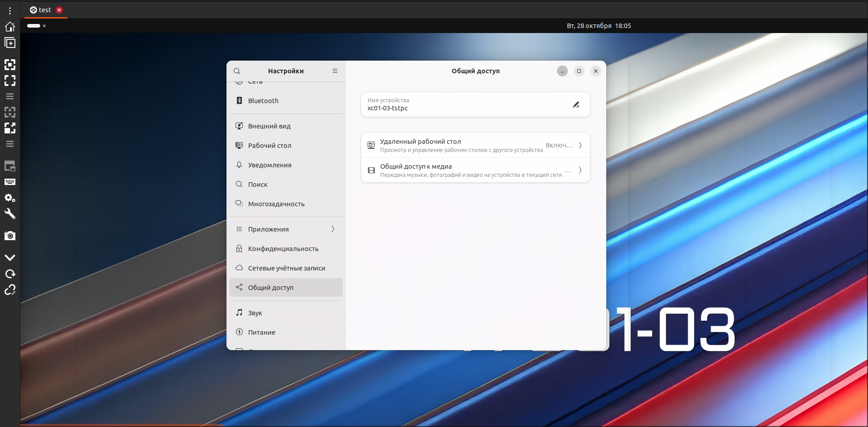Click the home icon in left toolbar
This screenshot has width=868, height=427.
(x=10, y=27)
